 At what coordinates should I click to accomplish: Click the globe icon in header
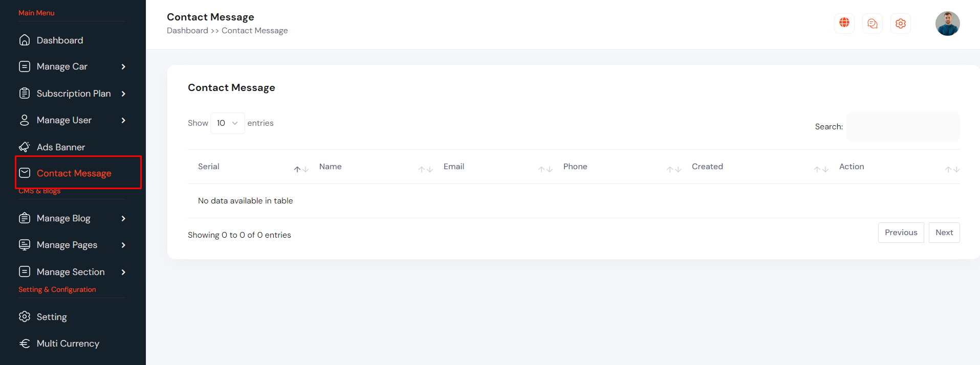844,23
